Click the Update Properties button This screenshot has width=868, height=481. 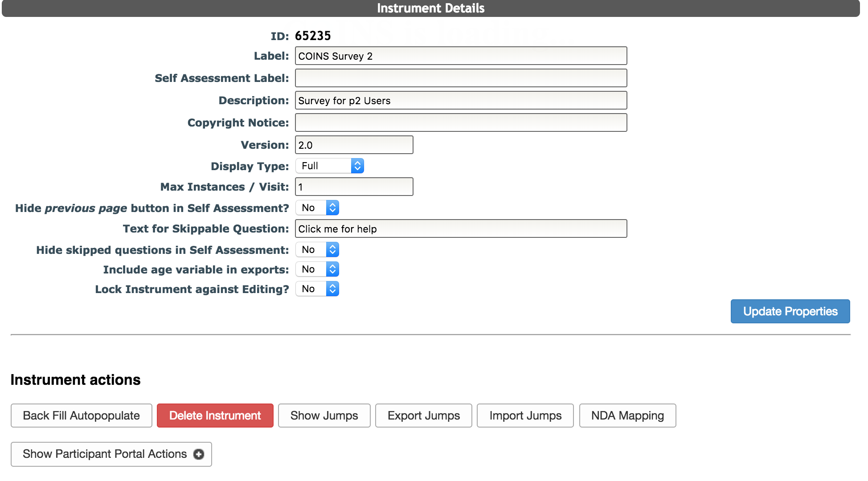[x=790, y=311]
